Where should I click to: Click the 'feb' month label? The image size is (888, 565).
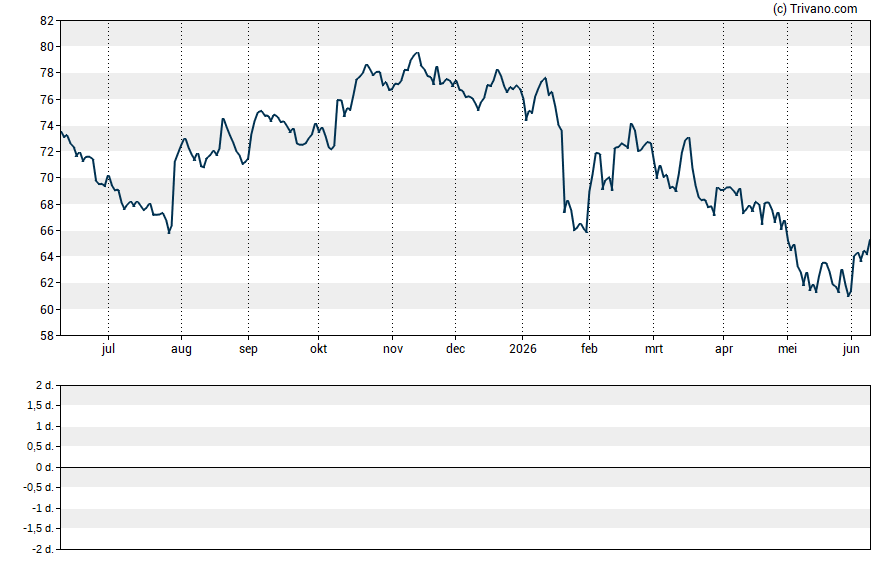pyautogui.click(x=589, y=349)
